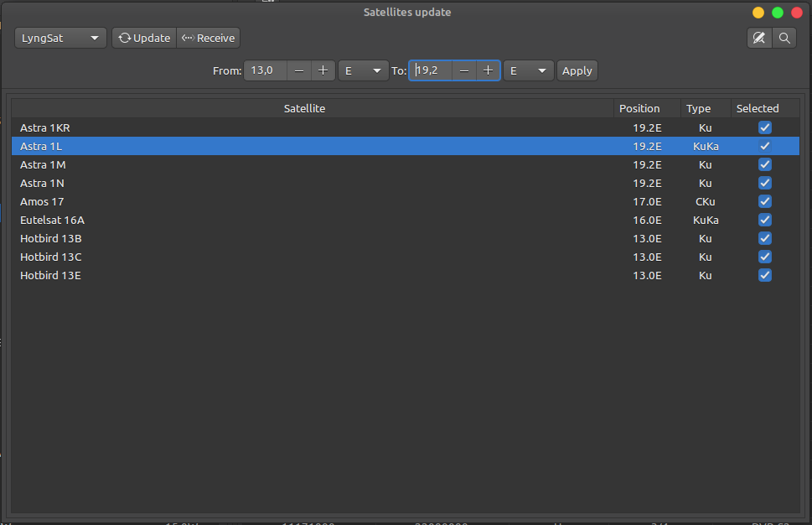
Task: Click the Update satellites button
Action: [x=144, y=38]
